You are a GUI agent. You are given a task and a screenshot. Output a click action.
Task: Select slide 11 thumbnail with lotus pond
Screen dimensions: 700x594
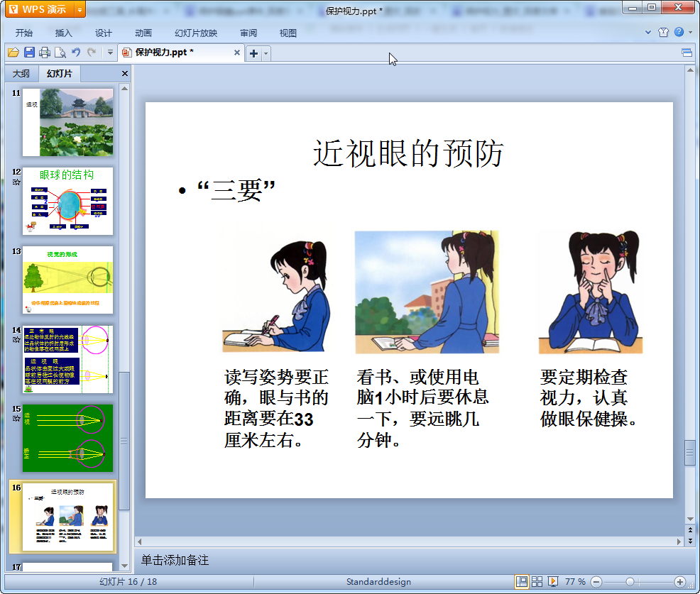68,122
